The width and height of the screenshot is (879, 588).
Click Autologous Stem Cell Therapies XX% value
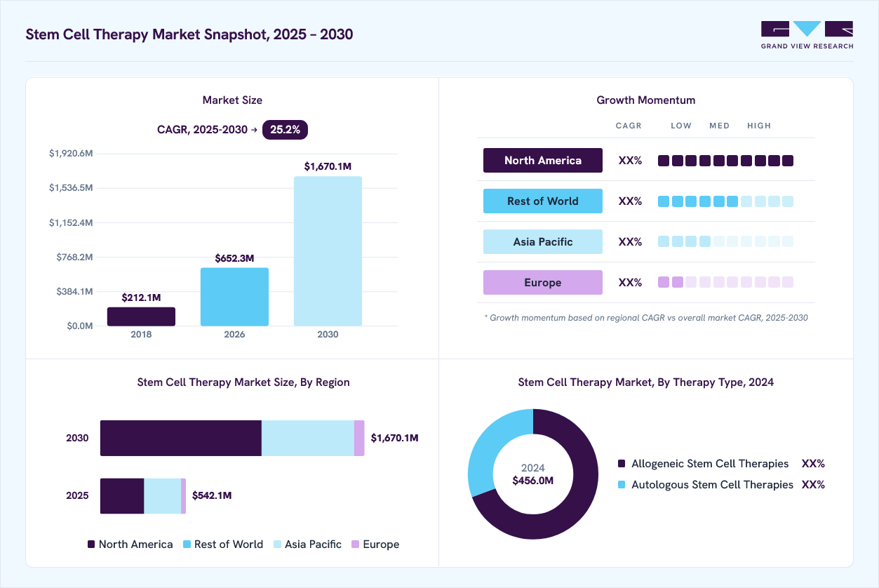[813, 485]
